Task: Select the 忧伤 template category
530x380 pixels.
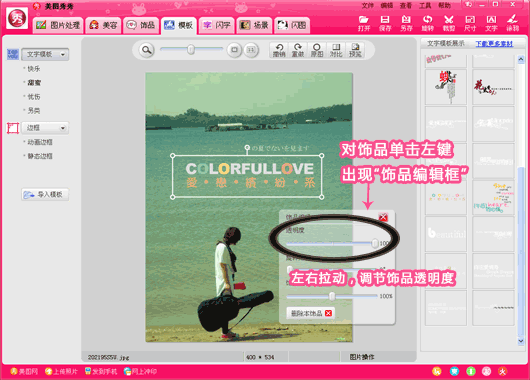Action: 33,97
